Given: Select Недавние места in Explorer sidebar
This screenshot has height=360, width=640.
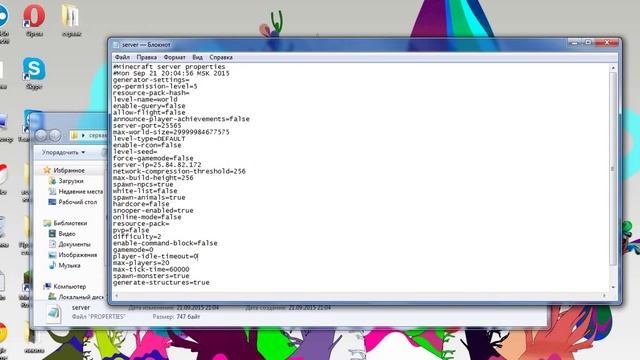Looking at the screenshot, I should pyautogui.click(x=81, y=191).
